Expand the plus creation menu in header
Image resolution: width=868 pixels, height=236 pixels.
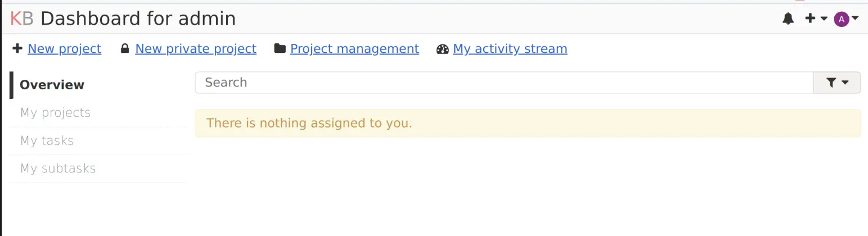[816, 19]
